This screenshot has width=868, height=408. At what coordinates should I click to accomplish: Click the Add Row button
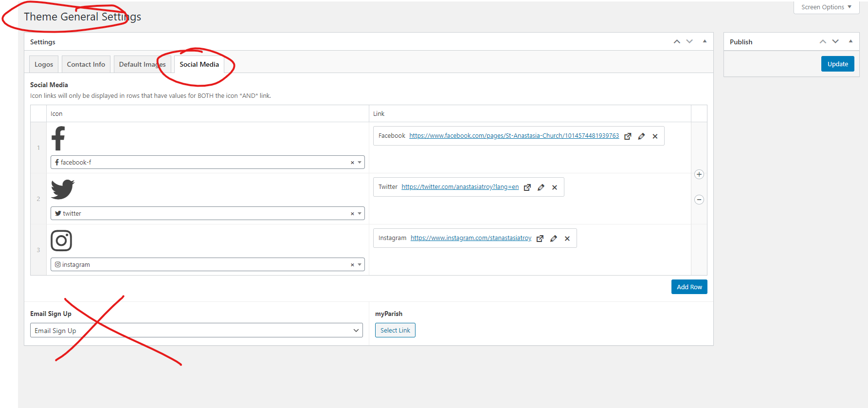[689, 287]
